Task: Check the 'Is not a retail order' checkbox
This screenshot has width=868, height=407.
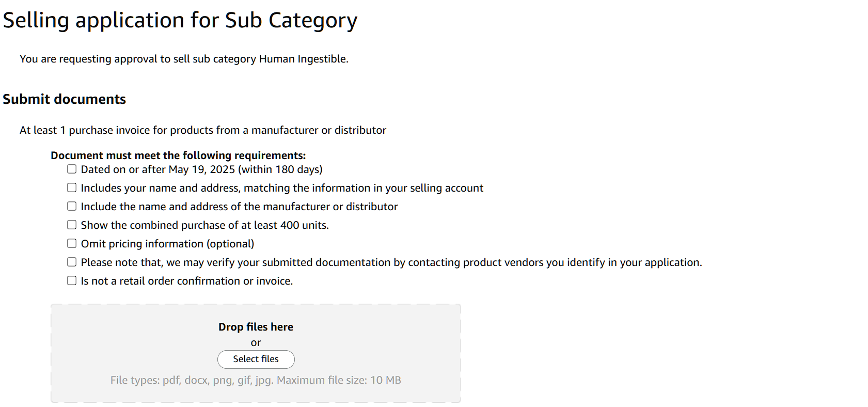Action: [72, 280]
